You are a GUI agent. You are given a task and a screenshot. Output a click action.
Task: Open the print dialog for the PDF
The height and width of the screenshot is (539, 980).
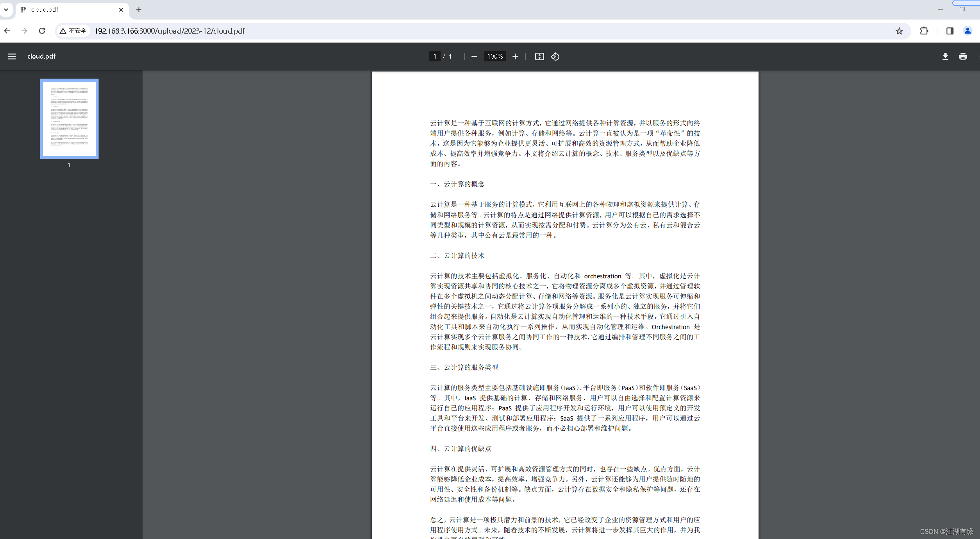tap(963, 56)
